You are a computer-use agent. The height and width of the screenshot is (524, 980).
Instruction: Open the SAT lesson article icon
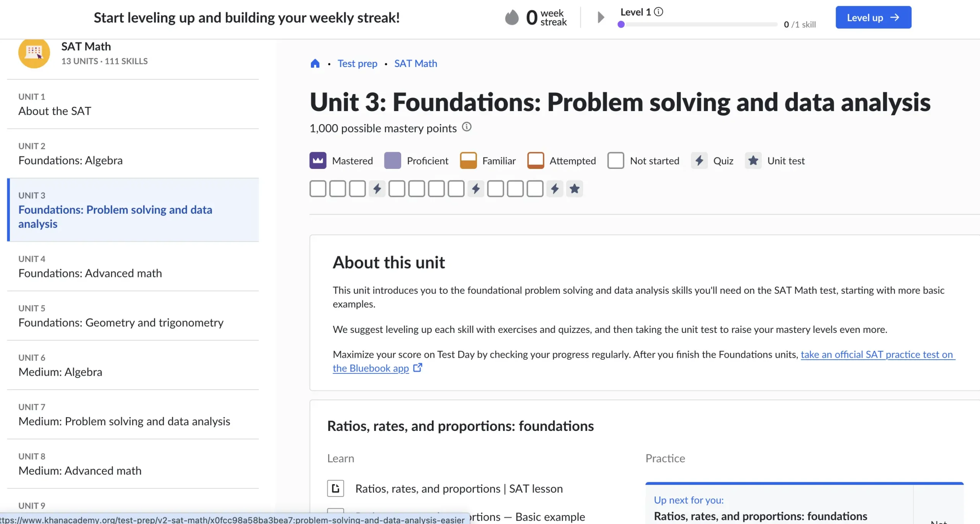(335, 488)
